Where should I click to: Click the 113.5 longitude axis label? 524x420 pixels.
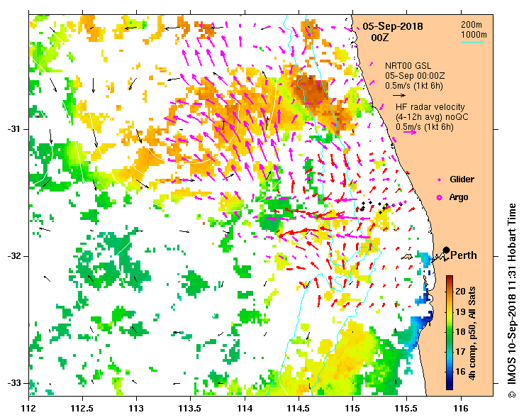pos(191,409)
